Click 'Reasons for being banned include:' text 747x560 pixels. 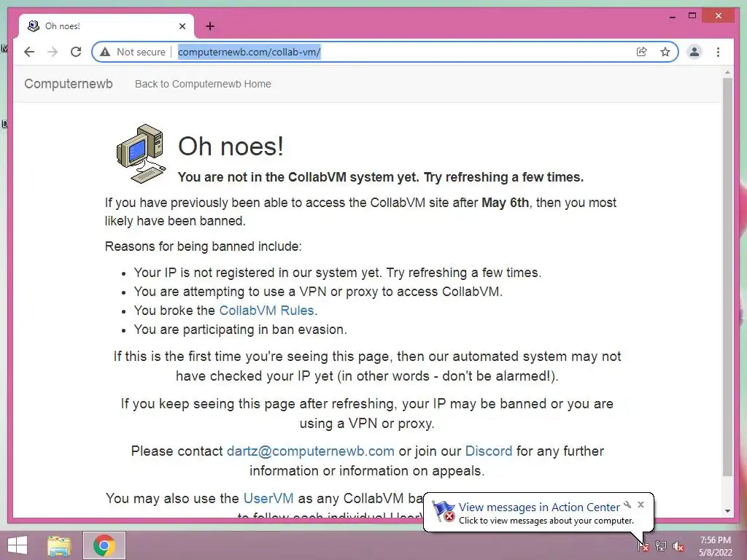(x=203, y=246)
